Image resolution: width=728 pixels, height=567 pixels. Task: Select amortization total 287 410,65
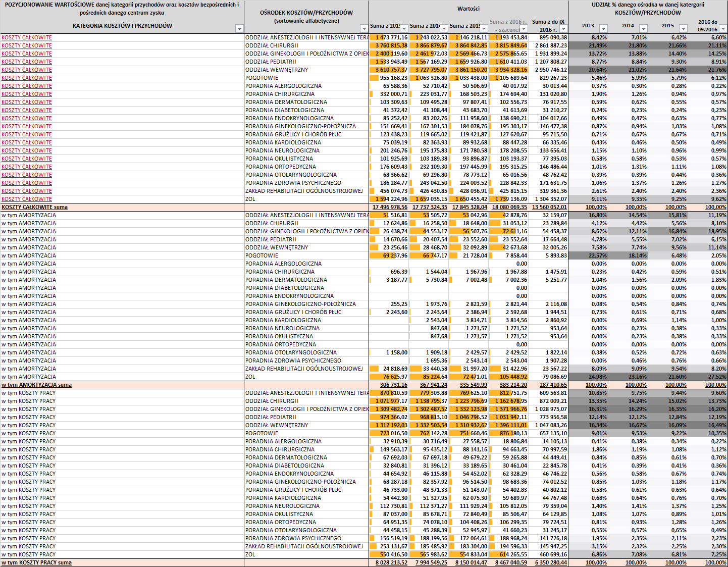point(548,385)
